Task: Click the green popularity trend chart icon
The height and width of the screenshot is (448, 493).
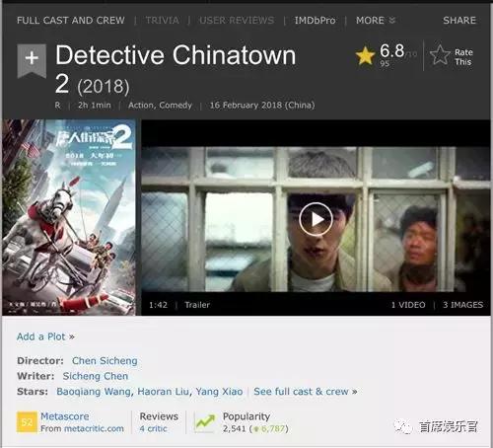Action: point(205,422)
